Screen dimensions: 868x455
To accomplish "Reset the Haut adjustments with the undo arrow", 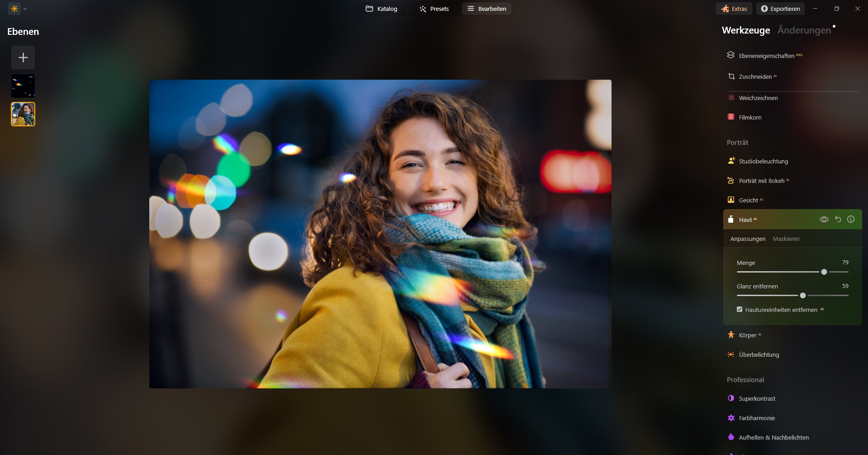I will (838, 219).
